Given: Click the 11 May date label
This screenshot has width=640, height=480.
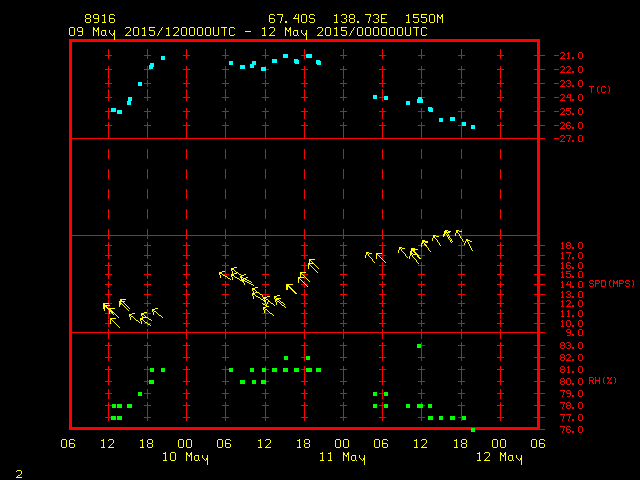Looking at the screenshot, I should (x=342, y=457).
